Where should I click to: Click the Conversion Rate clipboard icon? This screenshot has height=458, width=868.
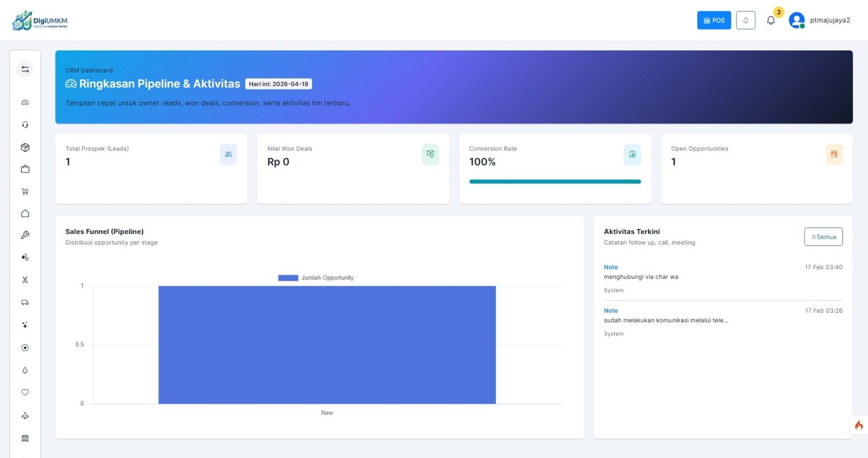click(x=632, y=154)
